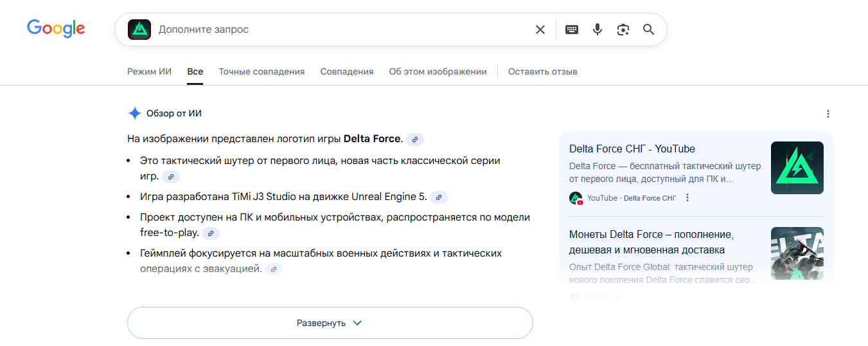Viewport: 868px width, 346px height.
Task: Click the Оставить отзыв link
Action: coord(542,71)
